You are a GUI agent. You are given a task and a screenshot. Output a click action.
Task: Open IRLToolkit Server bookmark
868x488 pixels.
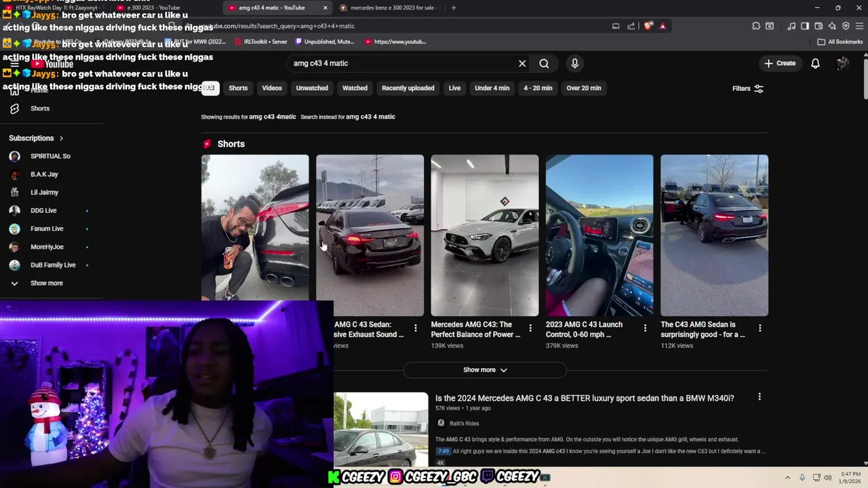click(261, 41)
